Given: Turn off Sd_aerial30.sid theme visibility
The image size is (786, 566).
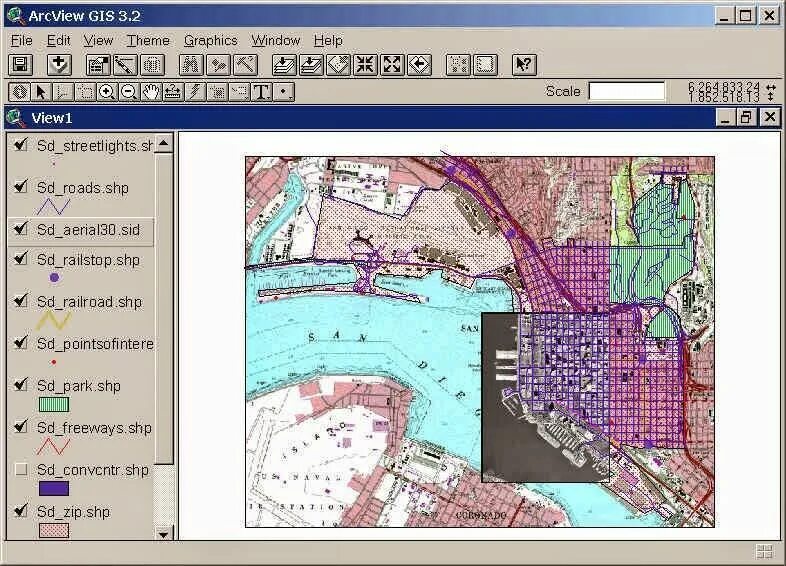Looking at the screenshot, I should coord(21,229).
